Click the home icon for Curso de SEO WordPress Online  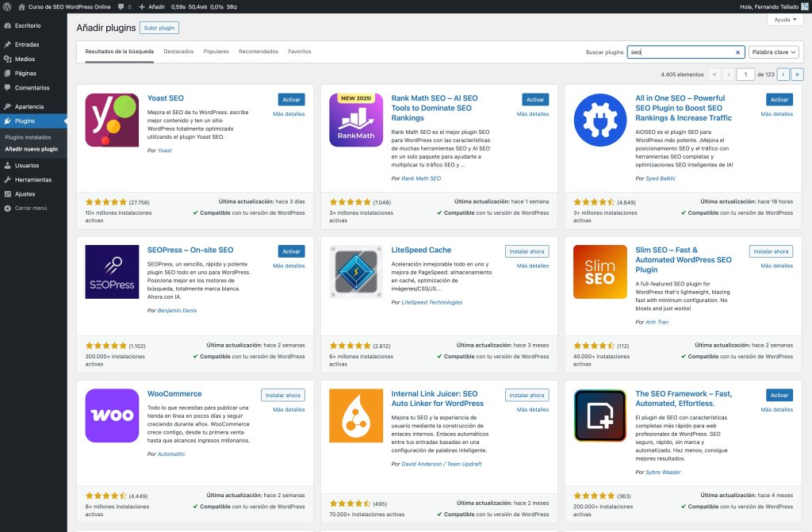click(x=21, y=6)
